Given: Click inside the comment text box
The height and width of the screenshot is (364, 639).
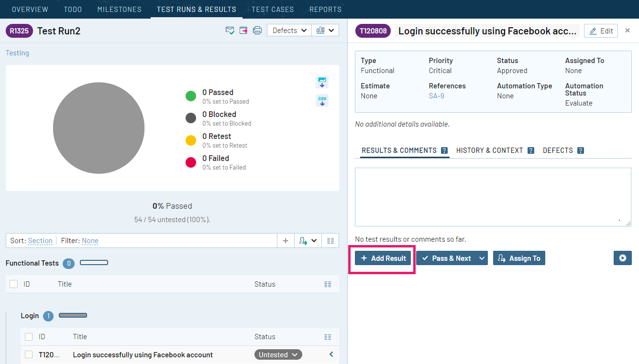Looking at the screenshot, I should click(x=493, y=196).
